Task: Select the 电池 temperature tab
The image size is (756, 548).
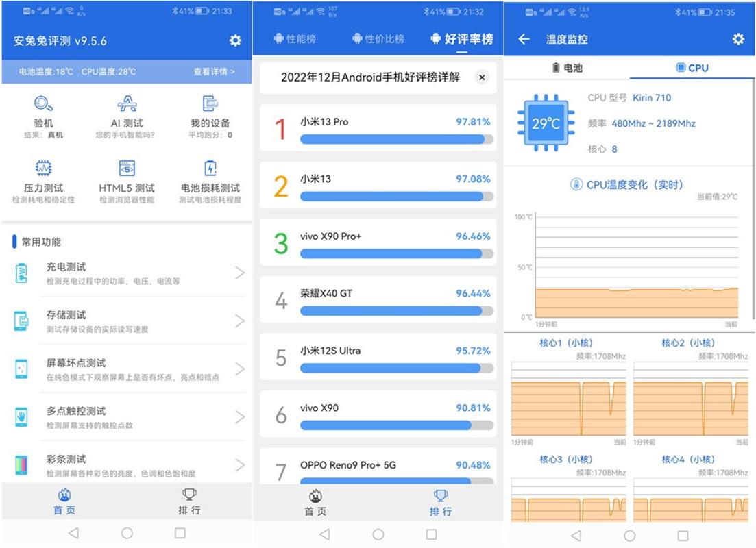Action: pos(567,68)
